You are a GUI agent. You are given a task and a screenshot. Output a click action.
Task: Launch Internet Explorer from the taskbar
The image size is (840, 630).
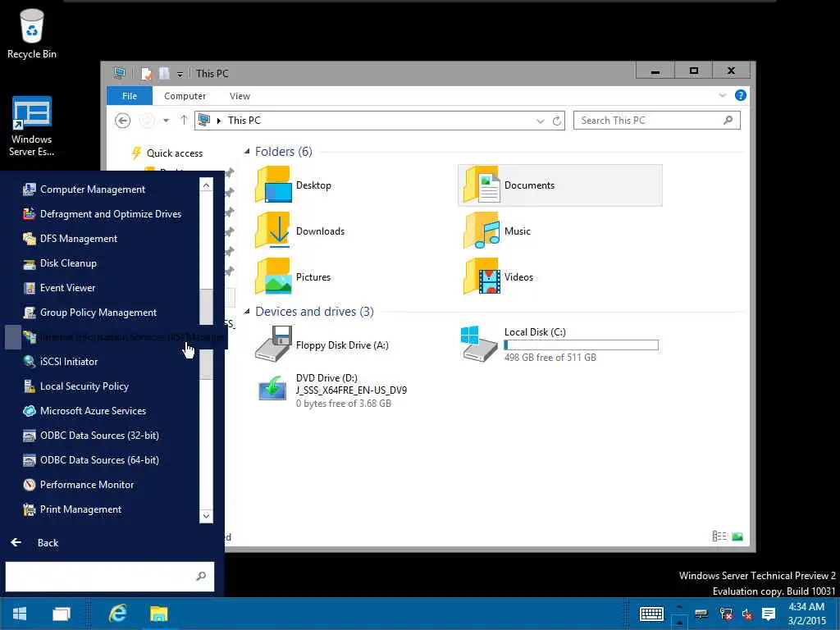coord(117,614)
